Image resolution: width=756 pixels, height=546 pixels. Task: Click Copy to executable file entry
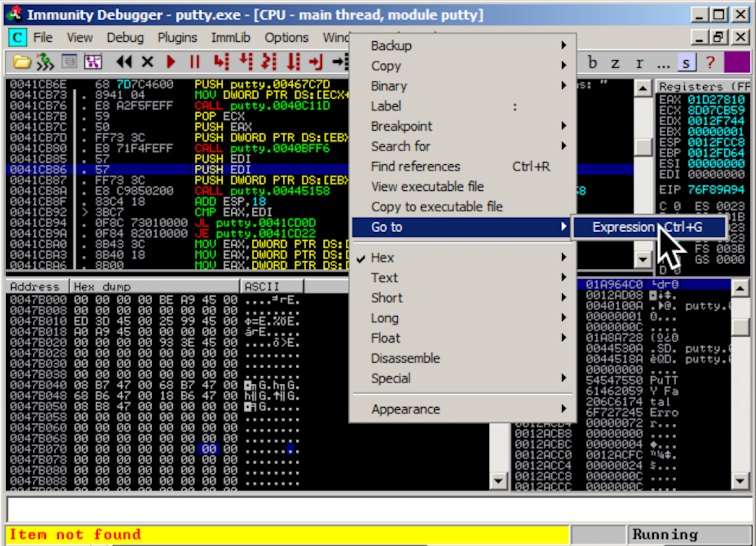click(x=437, y=207)
